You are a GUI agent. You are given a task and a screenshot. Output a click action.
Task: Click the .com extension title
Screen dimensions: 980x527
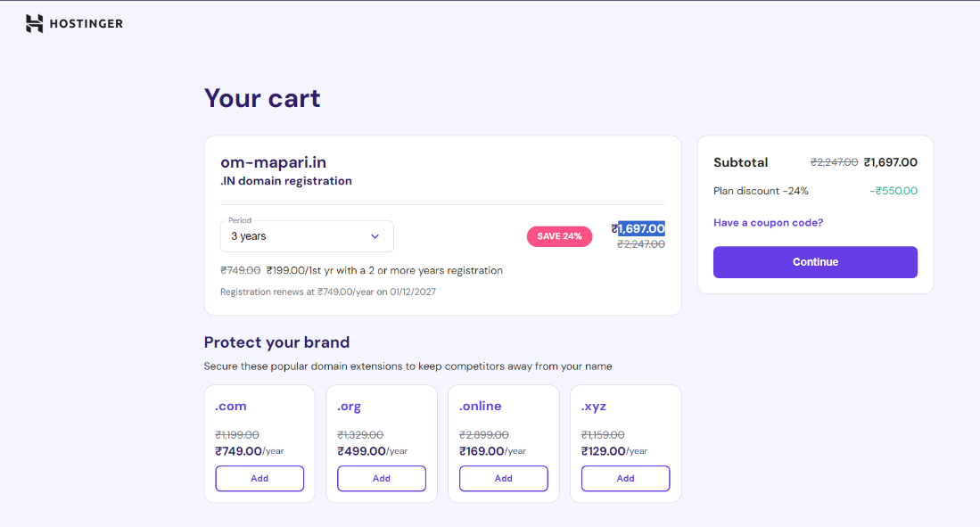tap(231, 406)
